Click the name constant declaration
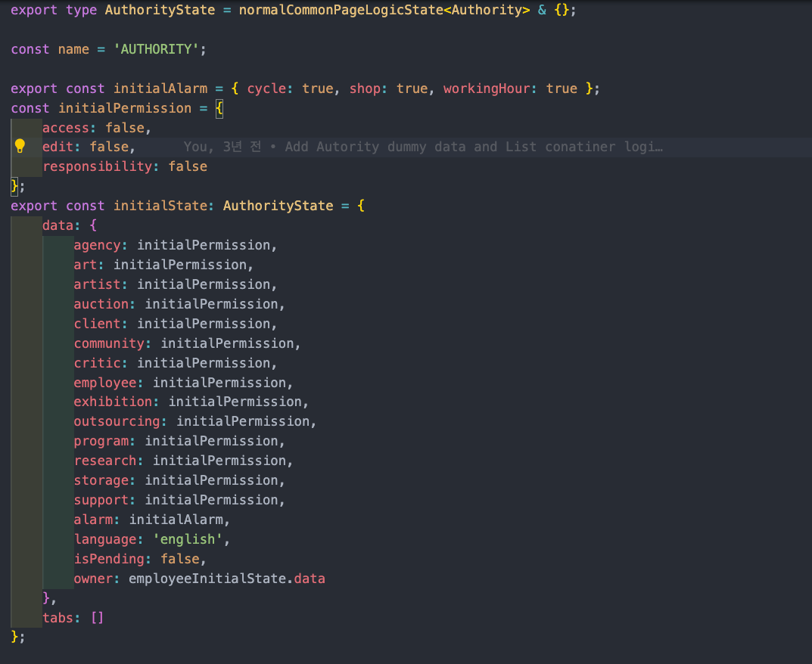Image resolution: width=812 pixels, height=664 pixels. 73,49
